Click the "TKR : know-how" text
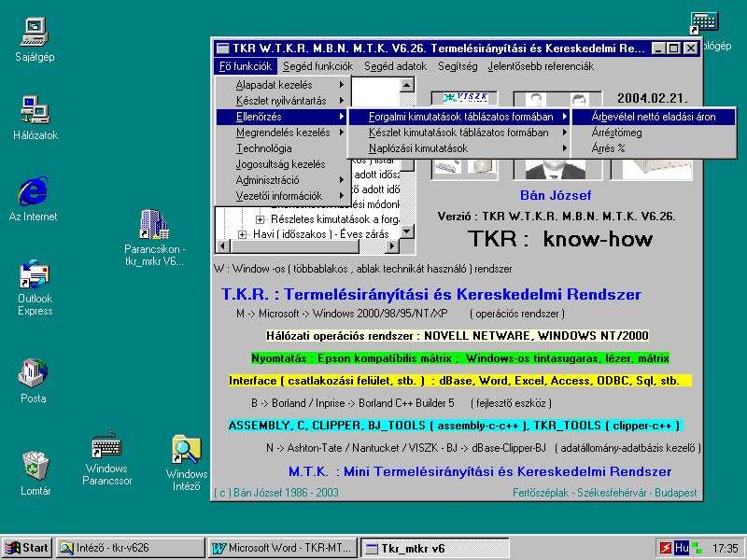This screenshot has height=560, width=747. [x=559, y=239]
